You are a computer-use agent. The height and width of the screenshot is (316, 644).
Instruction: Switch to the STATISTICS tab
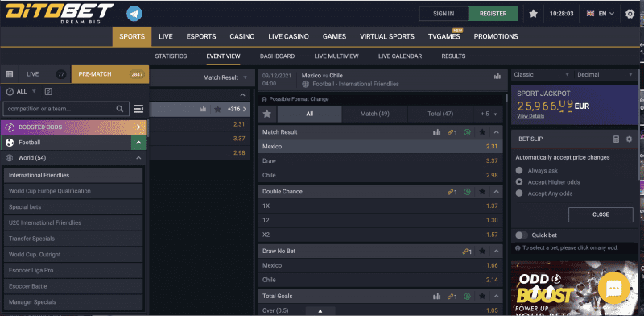[171, 56]
